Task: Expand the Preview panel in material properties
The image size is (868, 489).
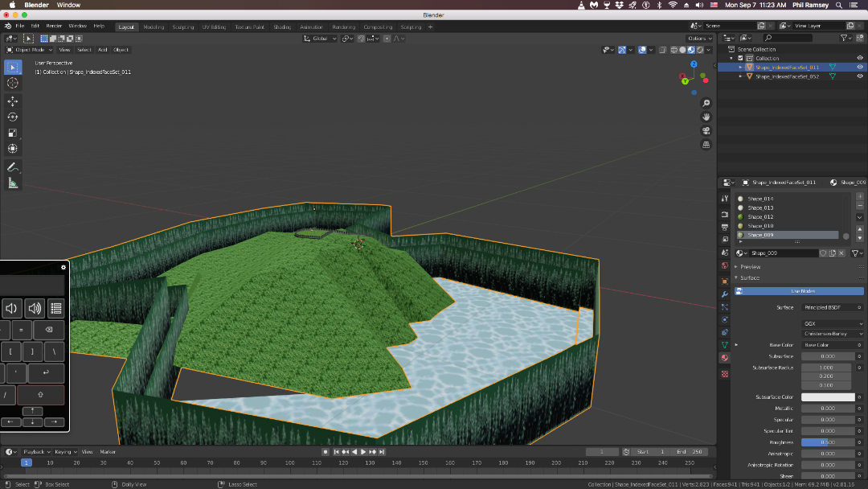Action: (x=751, y=266)
